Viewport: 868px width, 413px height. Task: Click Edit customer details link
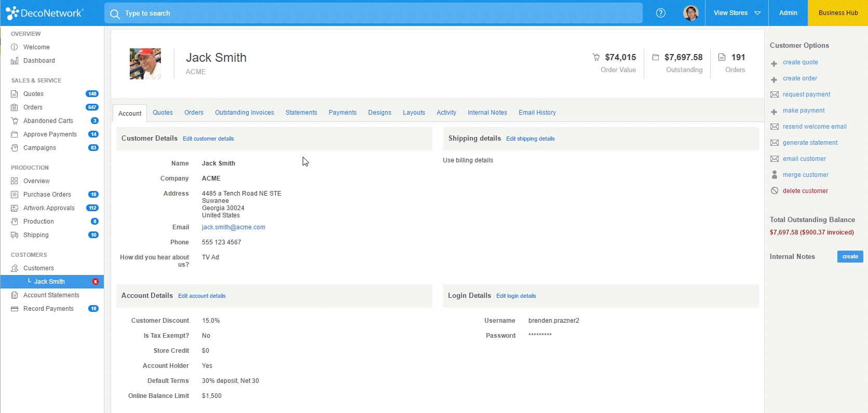coord(208,139)
